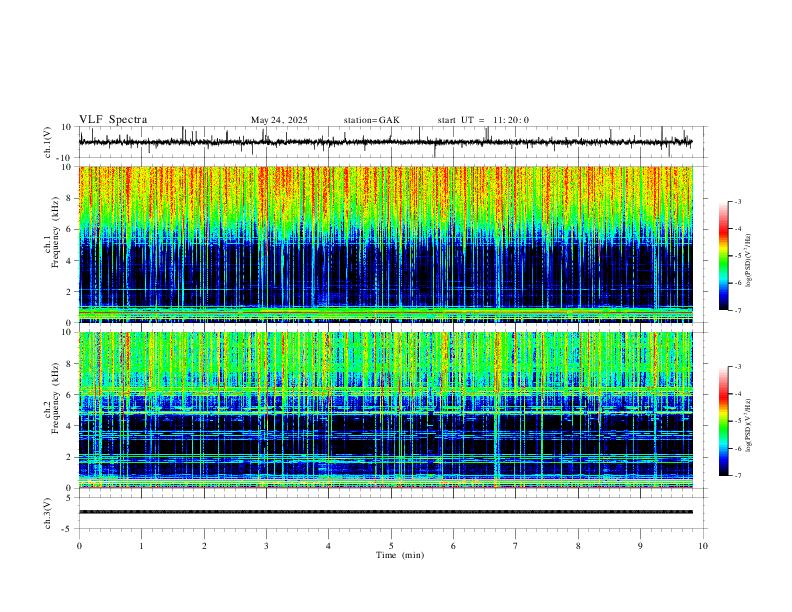Click the "VLF Spectra" plot title
The width and height of the screenshot is (792, 612).
(x=113, y=120)
